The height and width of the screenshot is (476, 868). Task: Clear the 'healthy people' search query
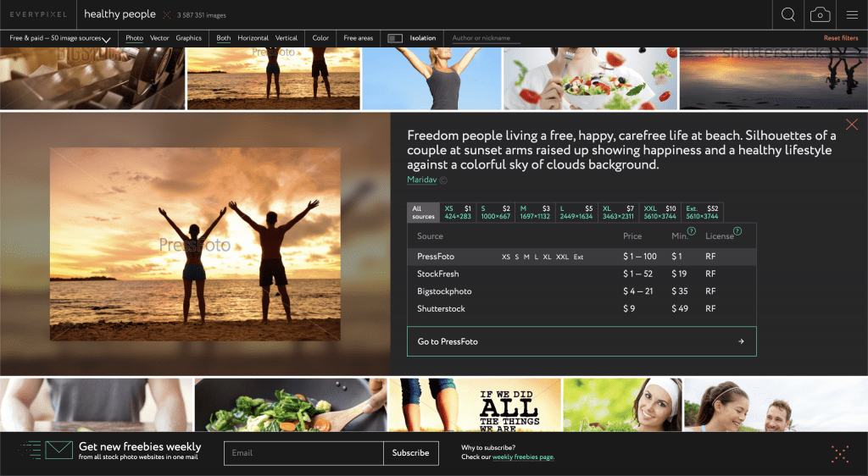166,15
